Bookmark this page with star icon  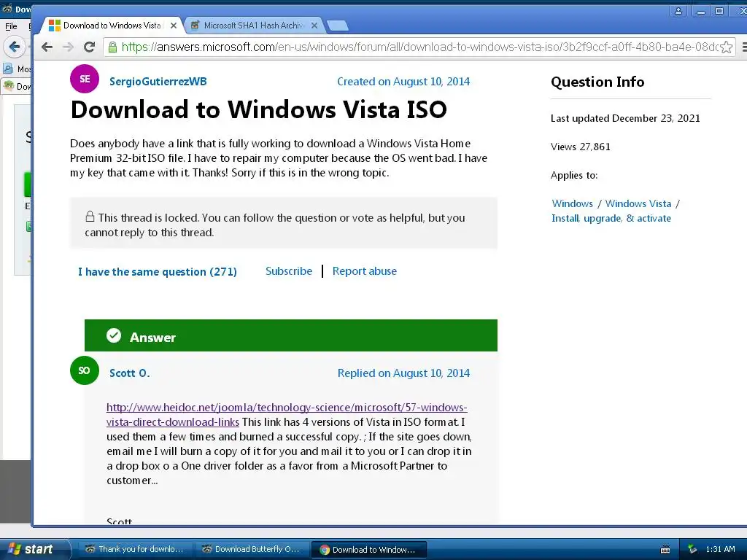pyautogui.click(x=726, y=47)
